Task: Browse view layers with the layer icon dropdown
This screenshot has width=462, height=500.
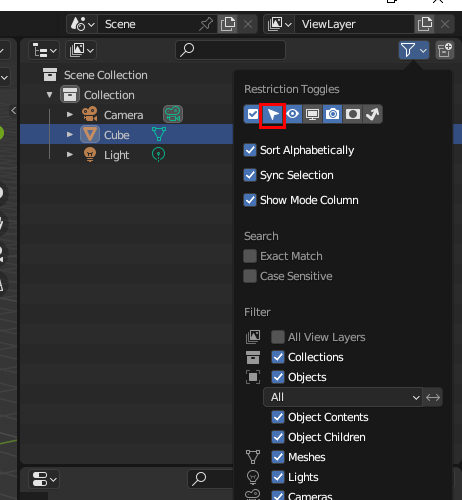Action: pos(279,24)
